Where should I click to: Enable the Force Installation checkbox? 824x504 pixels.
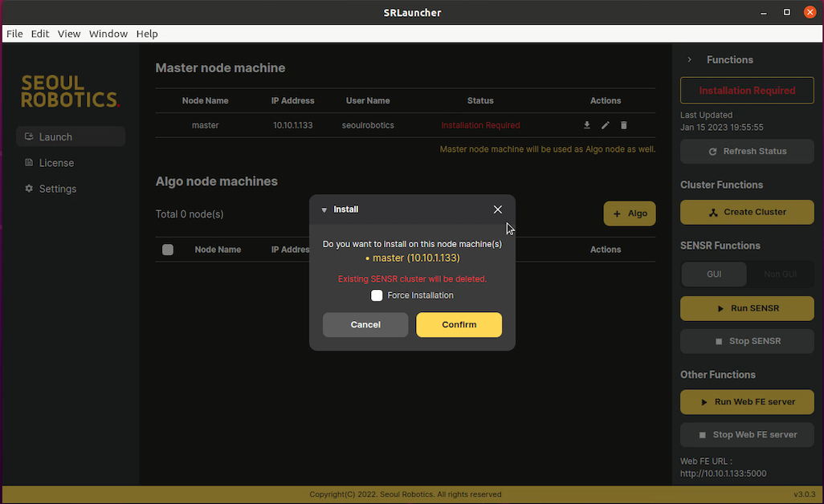(377, 295)
